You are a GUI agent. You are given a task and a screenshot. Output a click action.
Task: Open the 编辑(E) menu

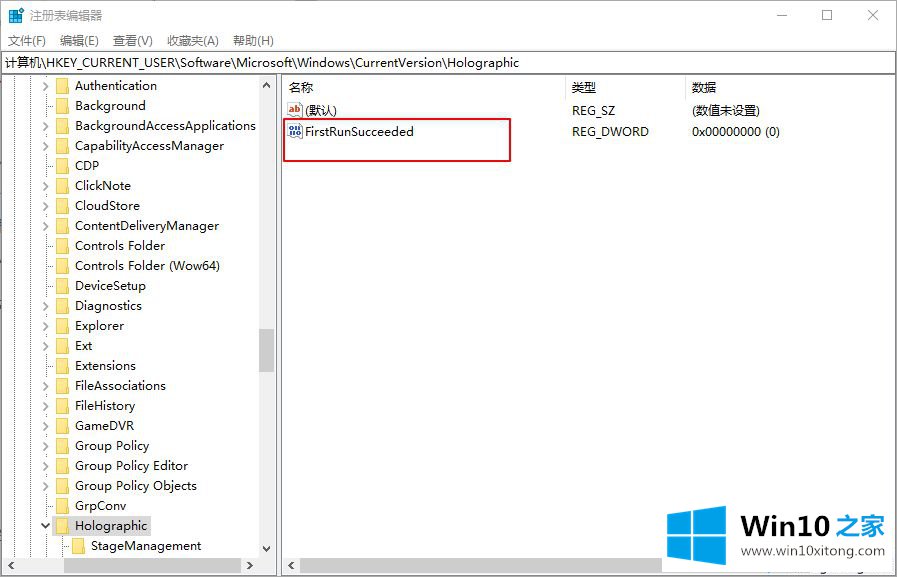coord(79,41)
